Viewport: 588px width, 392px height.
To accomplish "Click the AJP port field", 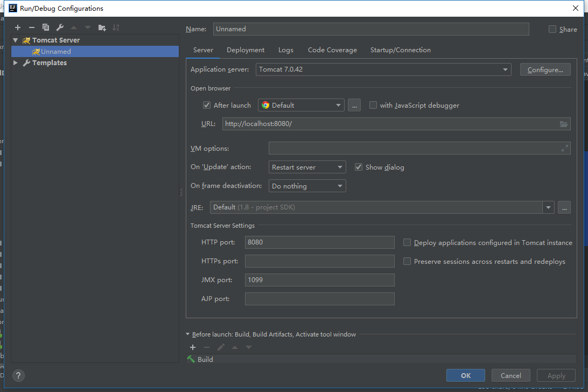I will 319,299.
